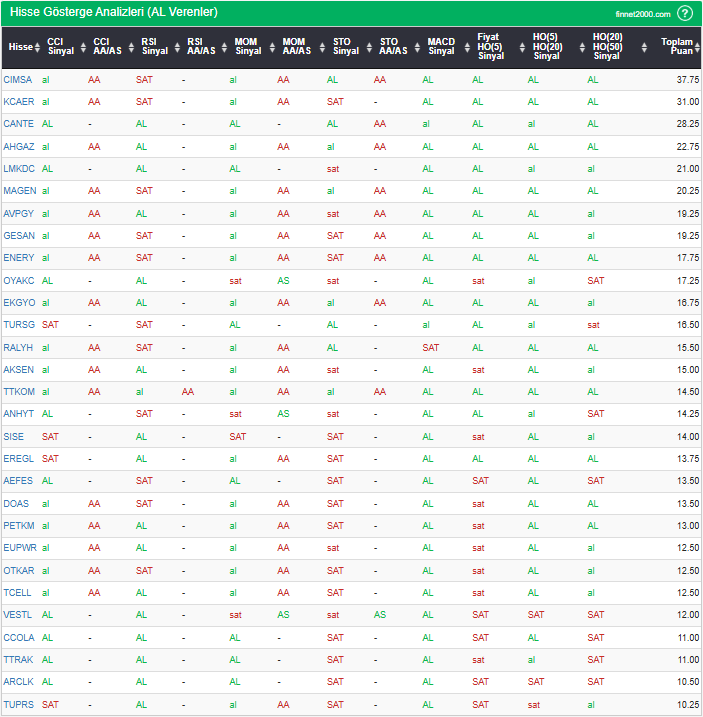Open the TUPRS stock link
This screenshot has height=717, width=703.
[x=18, y=704]
